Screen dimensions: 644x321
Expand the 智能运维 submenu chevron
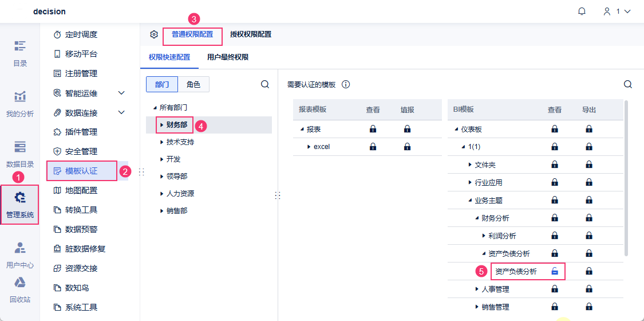pos(121,93)
